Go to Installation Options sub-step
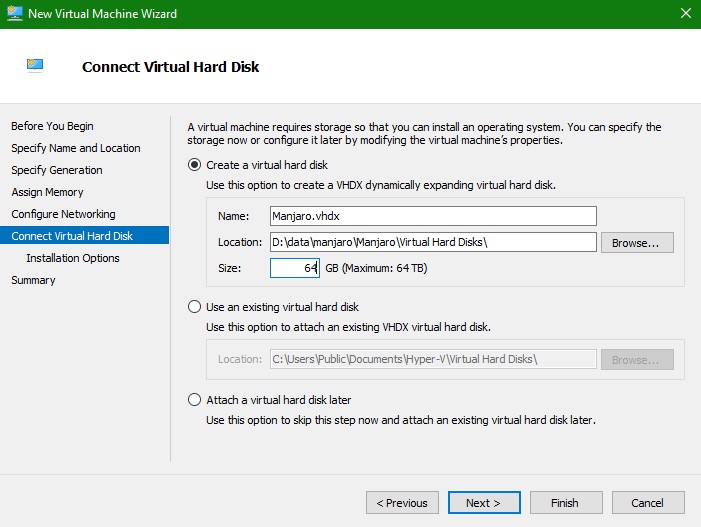The height and width of the screenshot is (527, 701). [73, 258]
